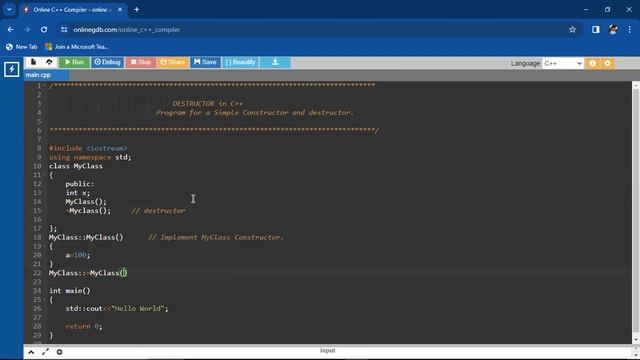Click the "Hello World" string literal

(138, 309)
